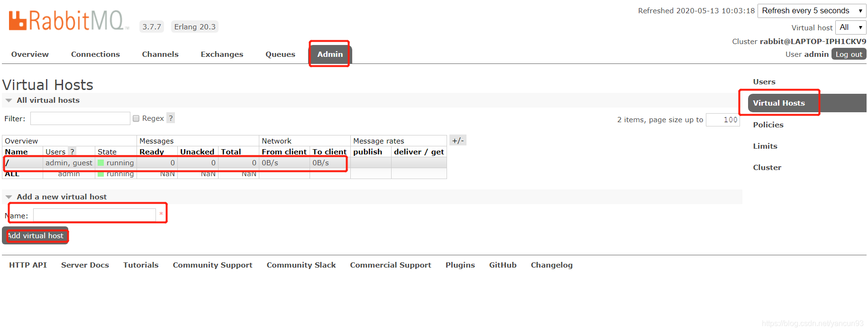Click the Erlang 20.3 badge

tap(195, 27)
